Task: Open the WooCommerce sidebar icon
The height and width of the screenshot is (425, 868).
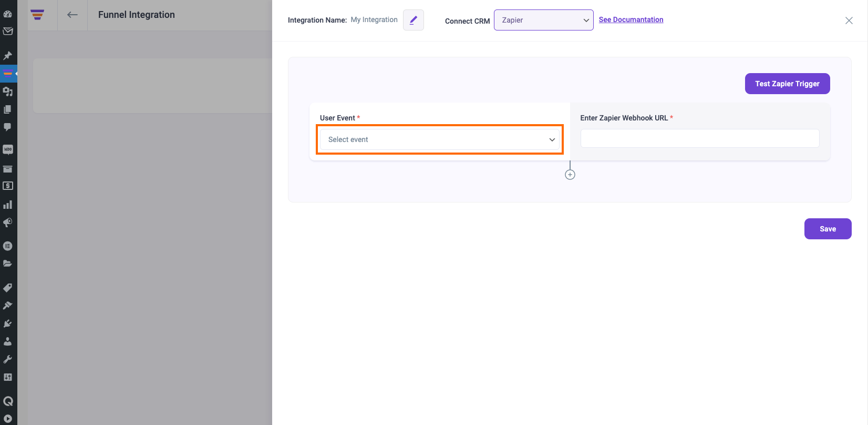Action: point(8,149)
